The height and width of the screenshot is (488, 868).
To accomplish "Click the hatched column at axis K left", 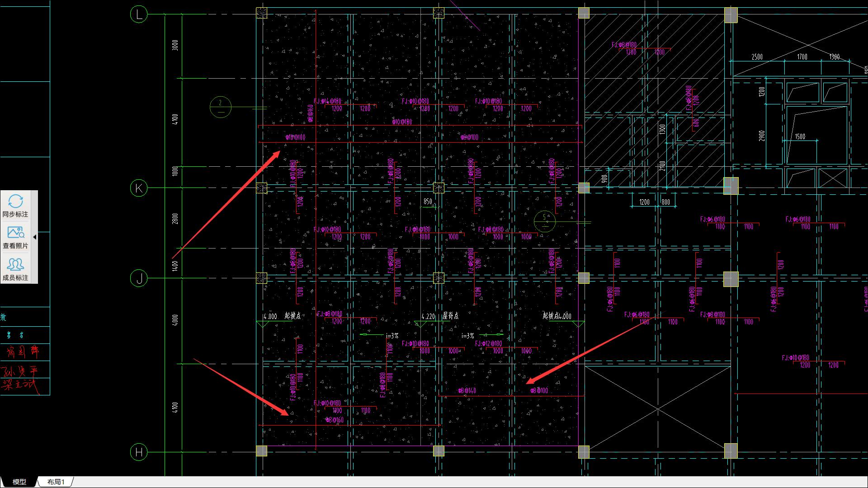I will (261, 188).
